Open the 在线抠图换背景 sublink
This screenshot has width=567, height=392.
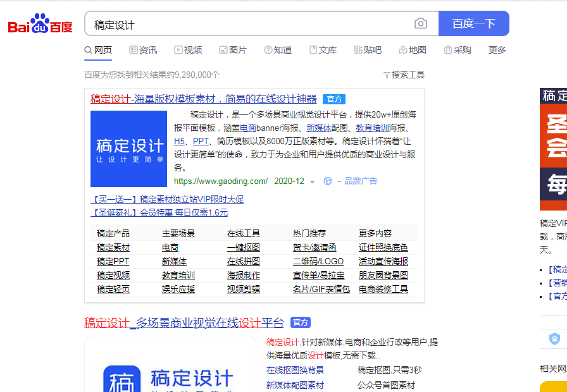point(295,370)
